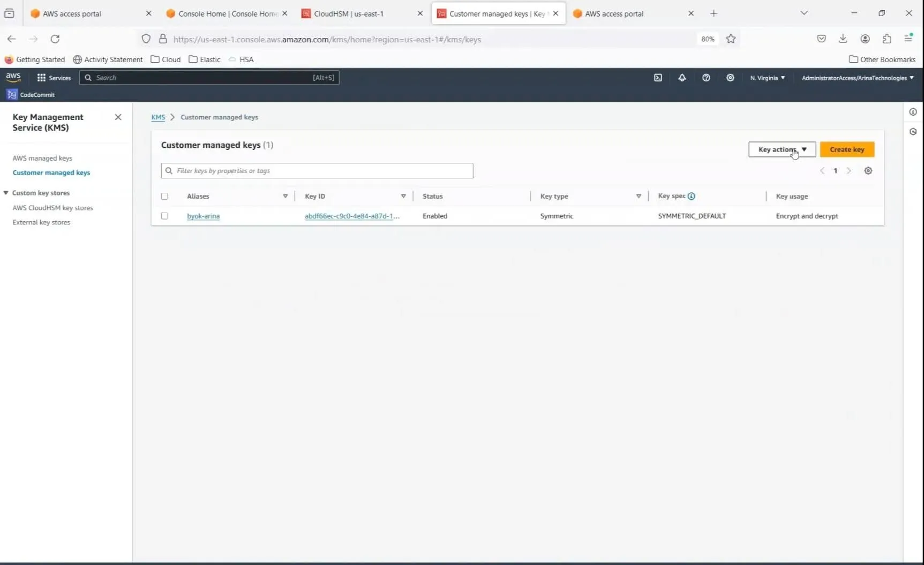Screen dimensions: 924x565
Task: Toggle the select-all keys checkbox
Action: 164,196
